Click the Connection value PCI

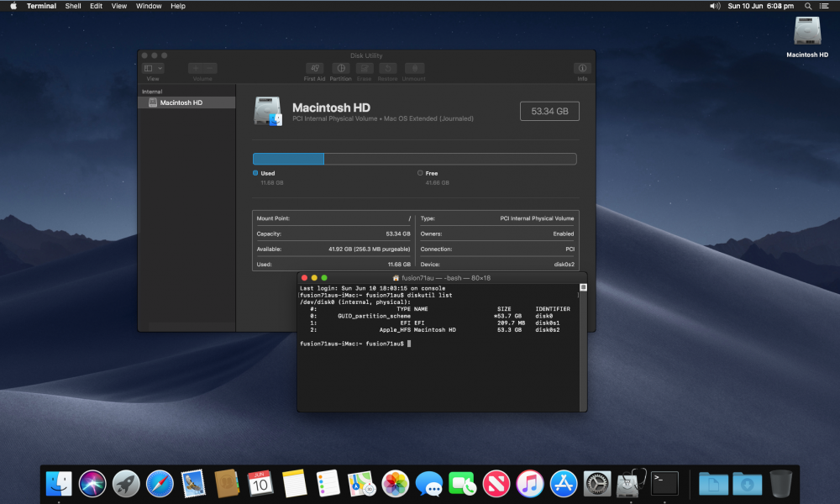(570, 249)
